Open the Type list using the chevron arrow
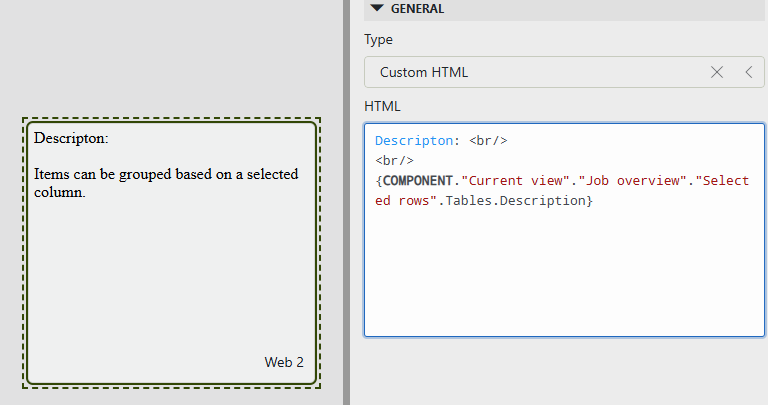 [x=748, y=72]
